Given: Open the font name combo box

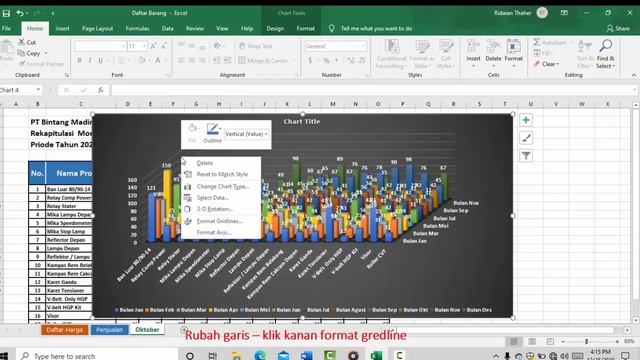Looking at the screenshot, I should (x=100, y=46).
